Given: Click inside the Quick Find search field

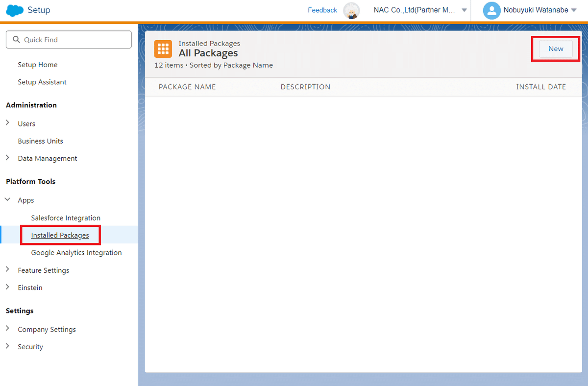Looking at the screenshot, I should click(69, 40).
